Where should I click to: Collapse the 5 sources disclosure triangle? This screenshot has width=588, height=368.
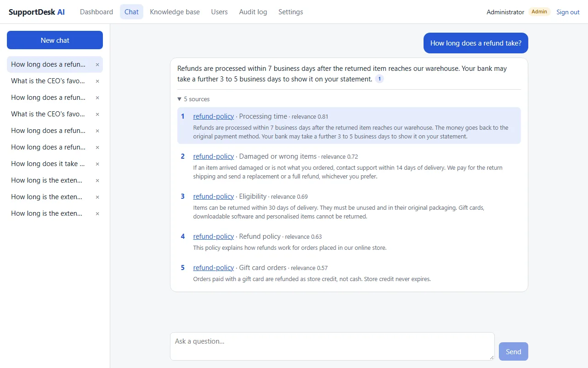click(180, 99)
